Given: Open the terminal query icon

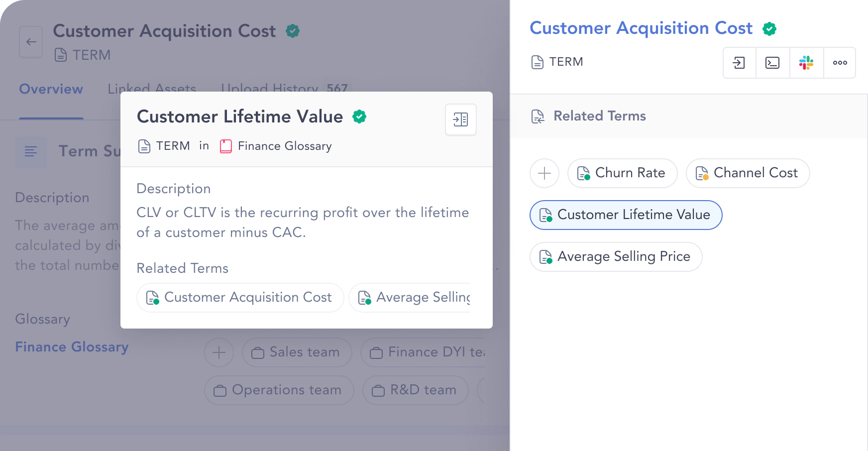Looking at the screenshot, I should pyautogui.click(x=772, y=63).
